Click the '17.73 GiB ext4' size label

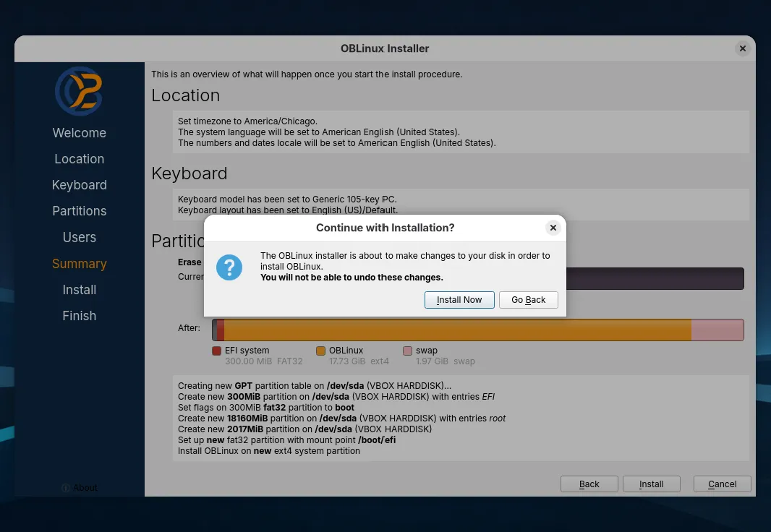coord(359,361)
